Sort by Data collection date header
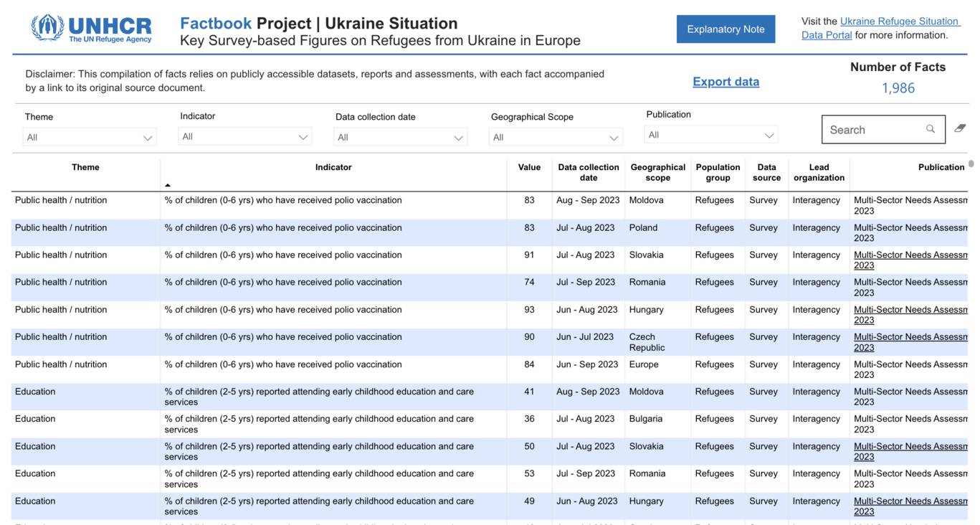Image resolution: width=980 pixels, height=525 pixels. 589,172
